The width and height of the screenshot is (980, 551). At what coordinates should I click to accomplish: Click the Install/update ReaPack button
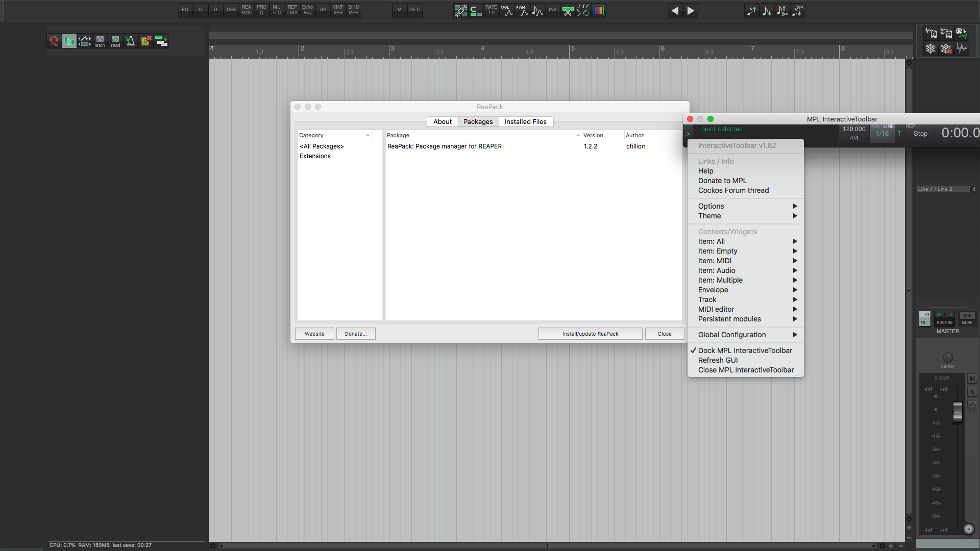pos(590,334)
